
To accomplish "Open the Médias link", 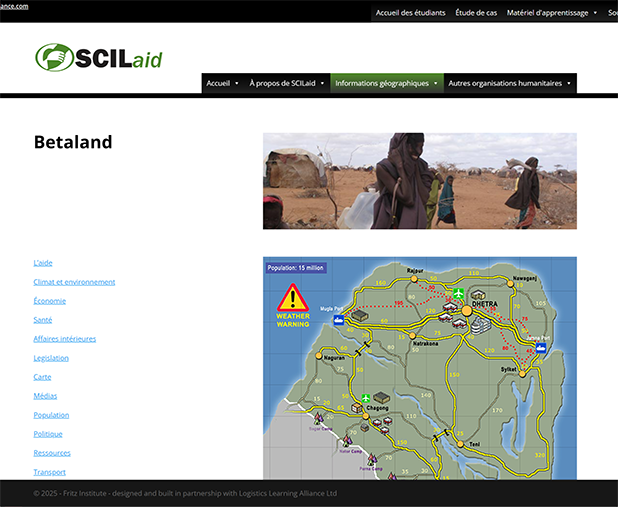I will point(45,396).
